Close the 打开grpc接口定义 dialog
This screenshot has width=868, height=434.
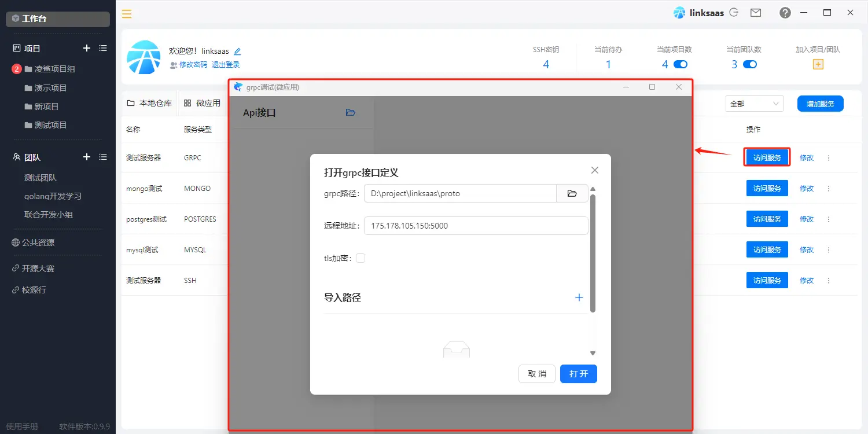coord(594,170)
